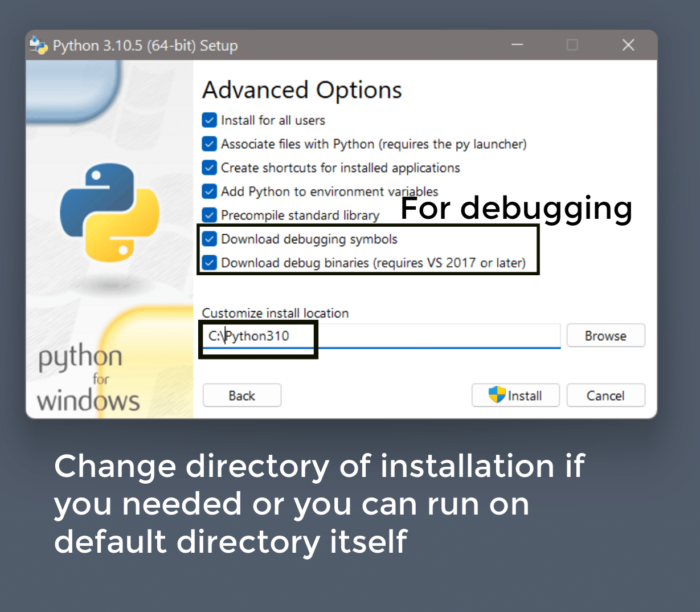Toggle Download debug binaries checkbox
Screen dimensions: 700x612
click(x=210, y=263)
